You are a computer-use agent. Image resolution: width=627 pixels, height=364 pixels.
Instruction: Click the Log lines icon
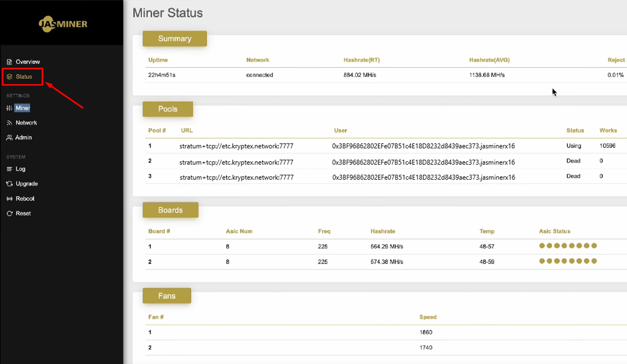click(x=9, y=169)
